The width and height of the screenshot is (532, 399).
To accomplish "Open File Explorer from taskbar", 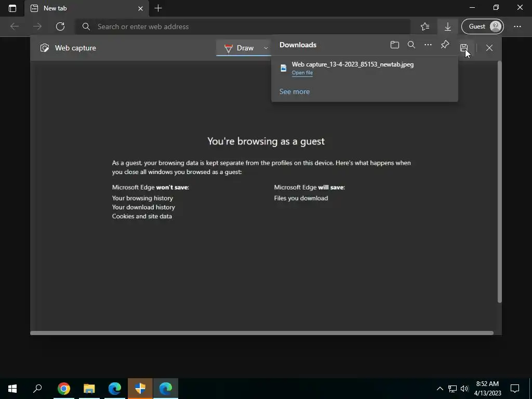I will (x=89, y=389).
